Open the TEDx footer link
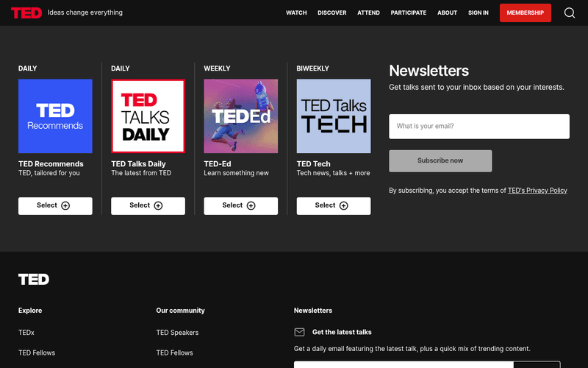Viewport: 588px width, 368px height. pos(26,333)
